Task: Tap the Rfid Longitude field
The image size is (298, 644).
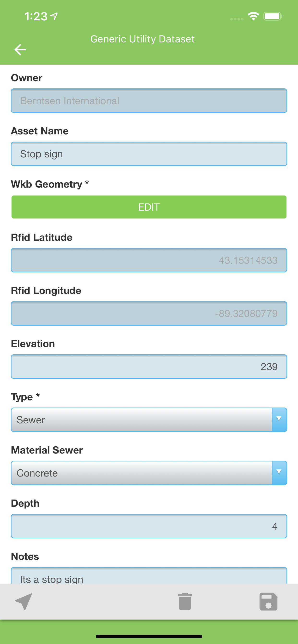Action: click(149, 313)
